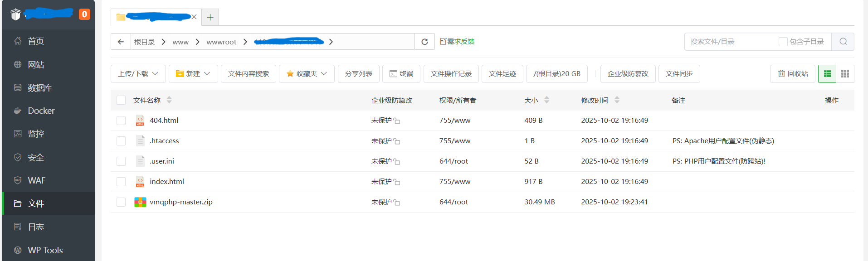Click the refresh directory icon
868x261 pixels.
tap(424, 42)
